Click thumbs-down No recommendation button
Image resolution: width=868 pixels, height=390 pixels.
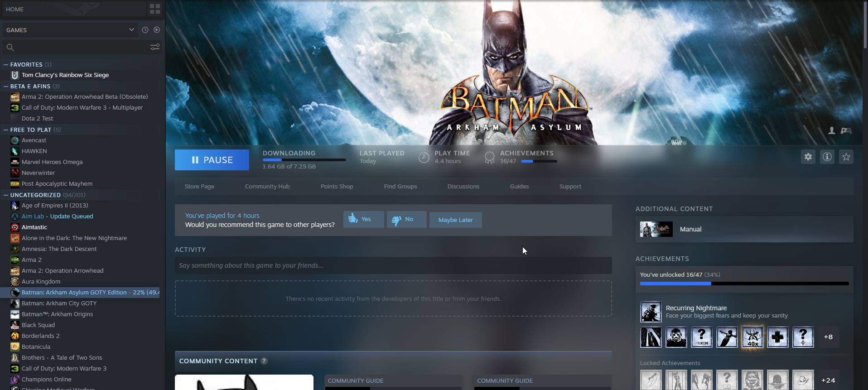tap(406, 219)
